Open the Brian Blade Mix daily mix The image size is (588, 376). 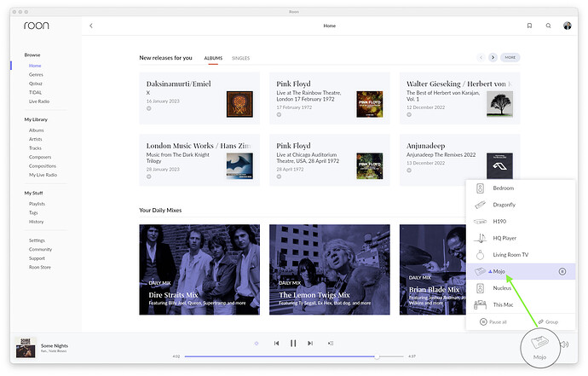click(x=433, y=269)
